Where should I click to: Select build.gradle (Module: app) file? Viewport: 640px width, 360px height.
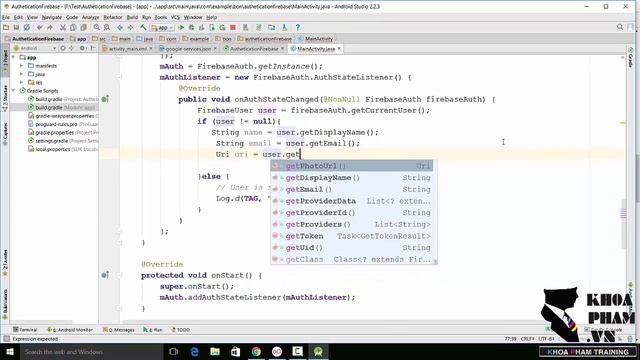point(61,107)
